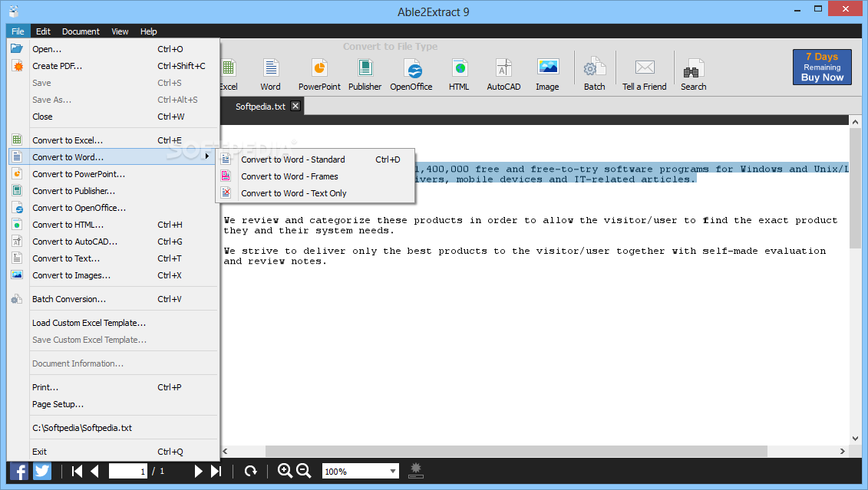Viewport: 868px width, 490px height.
Task: Choose Open... from File menu
Action: pos(114,49)
